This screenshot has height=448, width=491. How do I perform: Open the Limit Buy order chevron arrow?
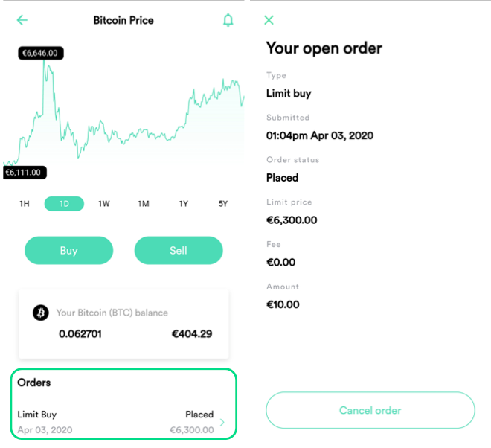point(222,422)
